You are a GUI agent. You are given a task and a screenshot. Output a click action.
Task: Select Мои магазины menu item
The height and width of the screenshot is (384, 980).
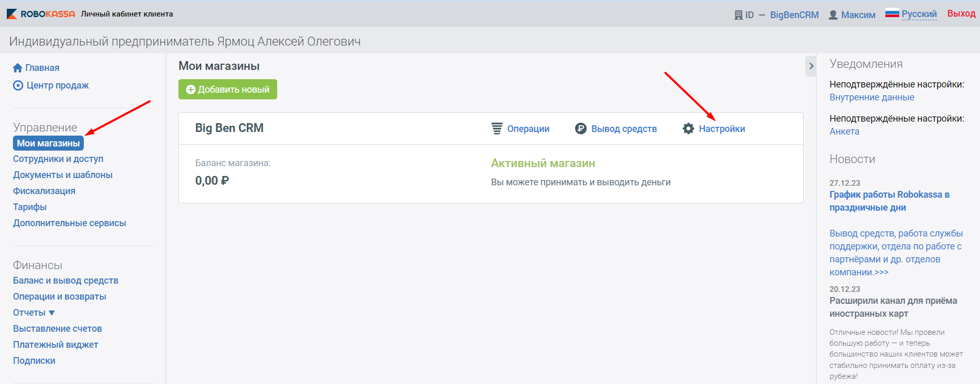point(48,143)
